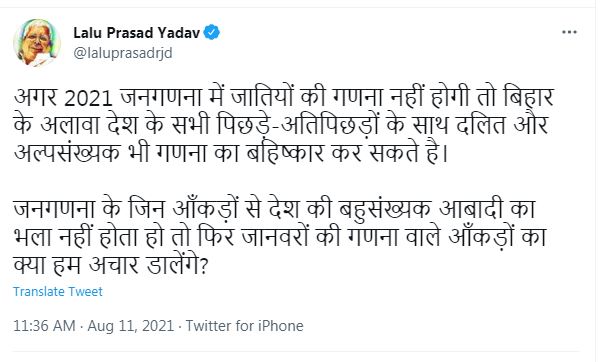Click the closing phrase अचार डालेंगे?
Image resolution: width=608 pixels, height=362 pixels.
click(149, 265)
